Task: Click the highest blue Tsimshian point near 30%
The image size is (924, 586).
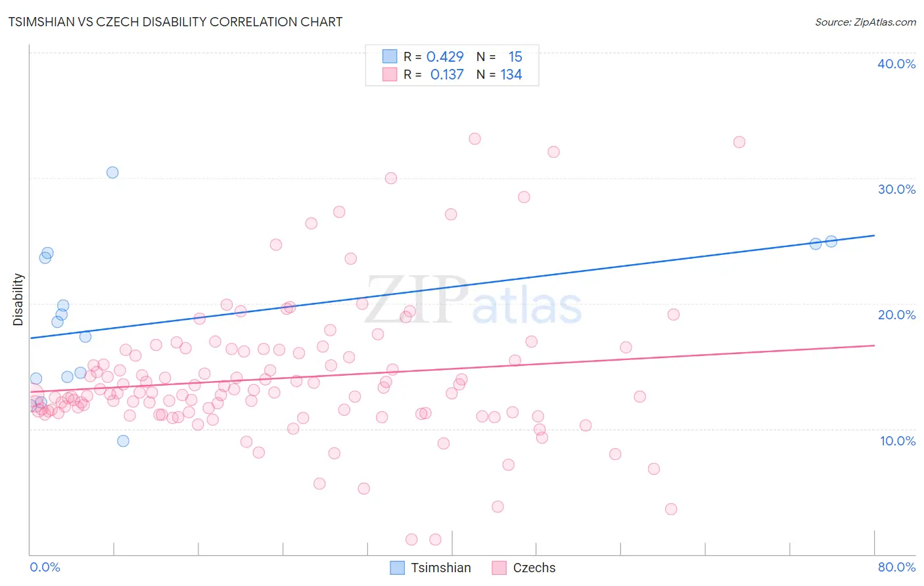Action: click(x=112, y=172)
